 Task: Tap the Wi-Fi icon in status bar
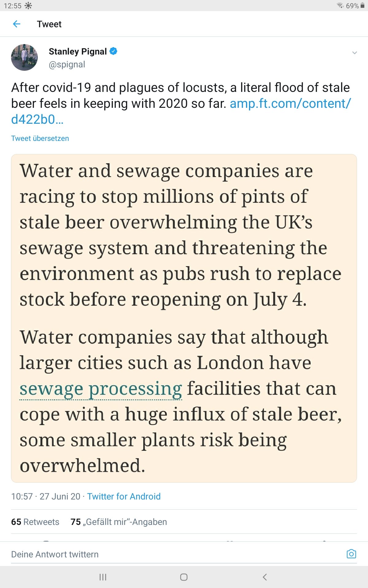pos(340,6)
